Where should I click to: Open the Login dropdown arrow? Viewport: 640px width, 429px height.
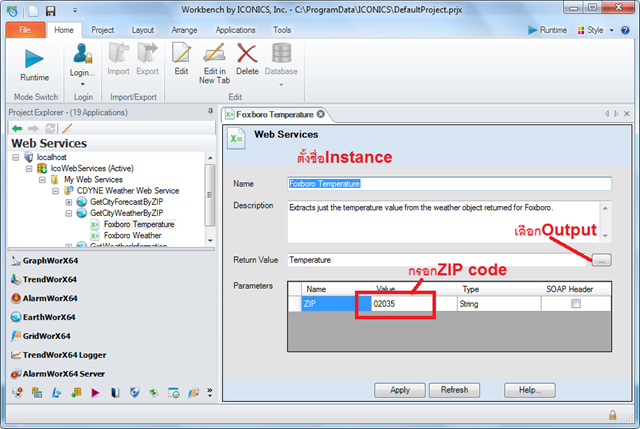tap(82, 84)
